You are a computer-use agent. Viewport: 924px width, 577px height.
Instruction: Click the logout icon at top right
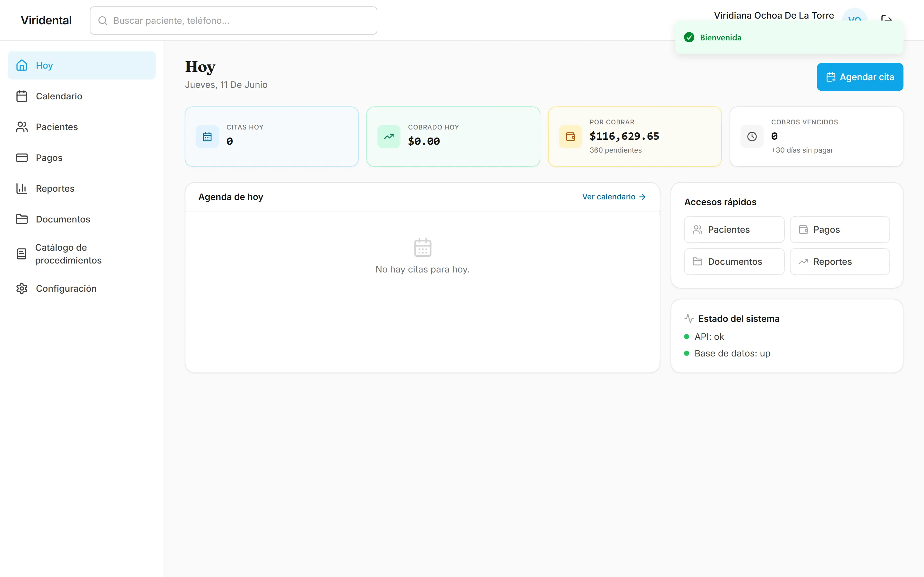pos(886,18)
